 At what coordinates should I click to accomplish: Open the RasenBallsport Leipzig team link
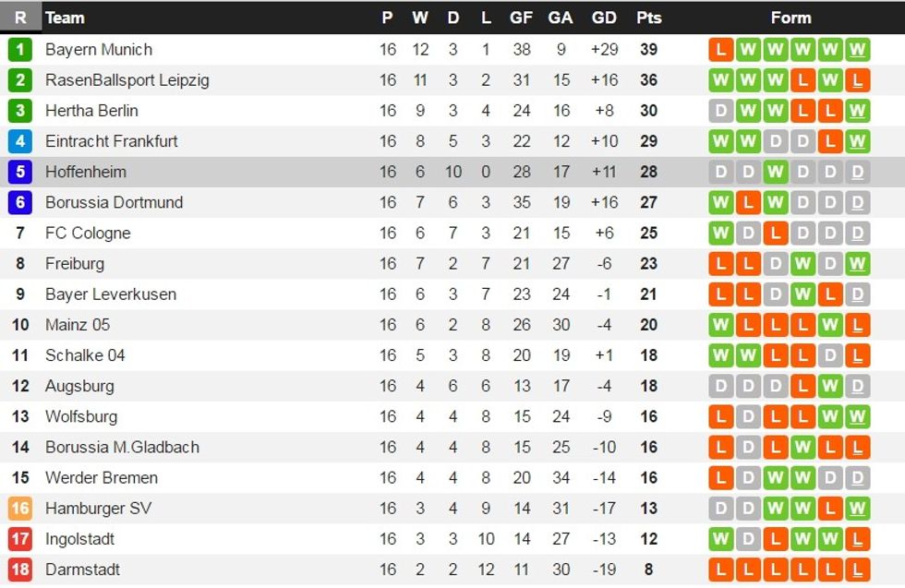127,80
